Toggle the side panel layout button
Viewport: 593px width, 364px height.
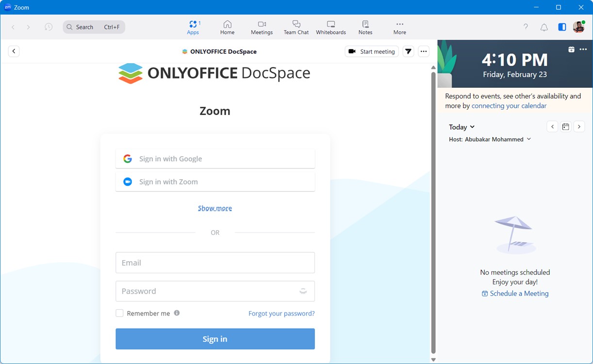(x=562, y=27)
